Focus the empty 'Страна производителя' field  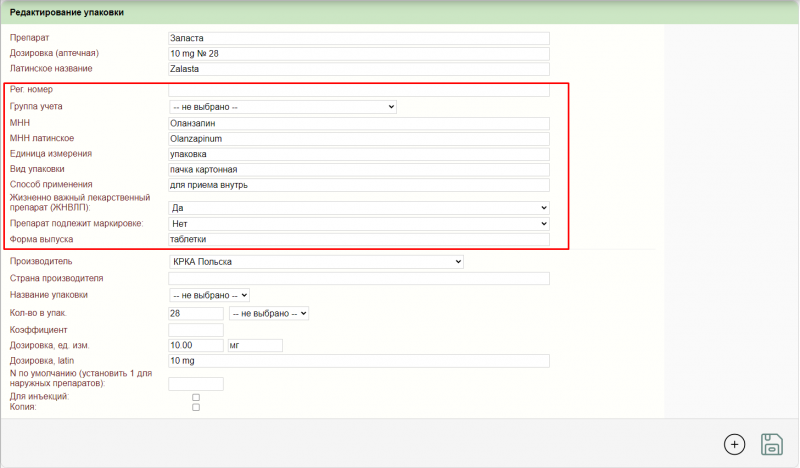pyautogui.click(x=359, y=278)
